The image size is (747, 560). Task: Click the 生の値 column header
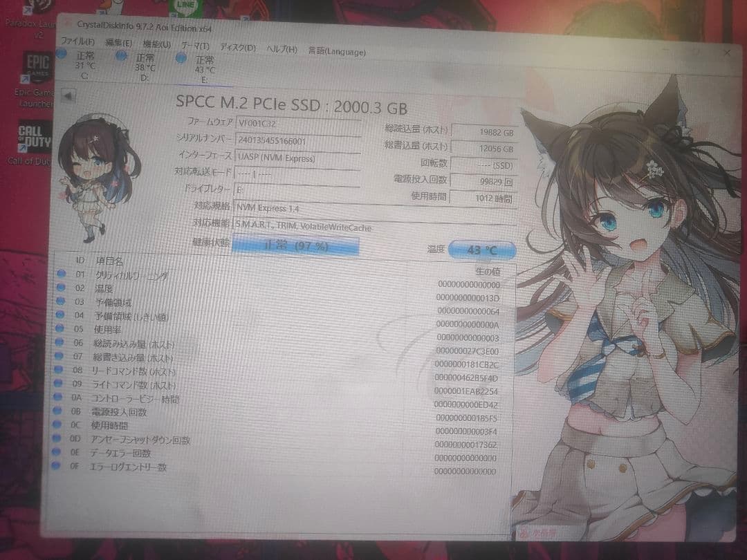tap(488, 272)
